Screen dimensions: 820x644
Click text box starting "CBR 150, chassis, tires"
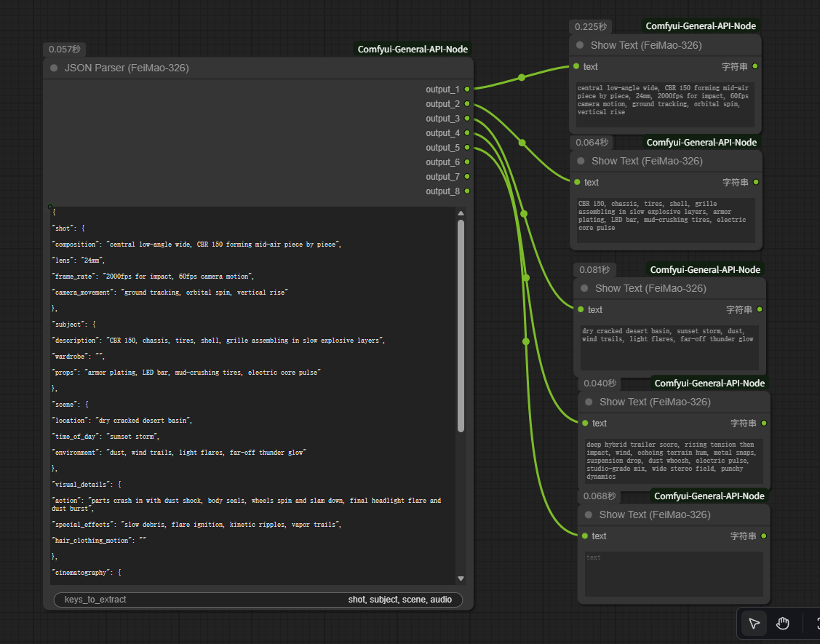coord(666,220)
